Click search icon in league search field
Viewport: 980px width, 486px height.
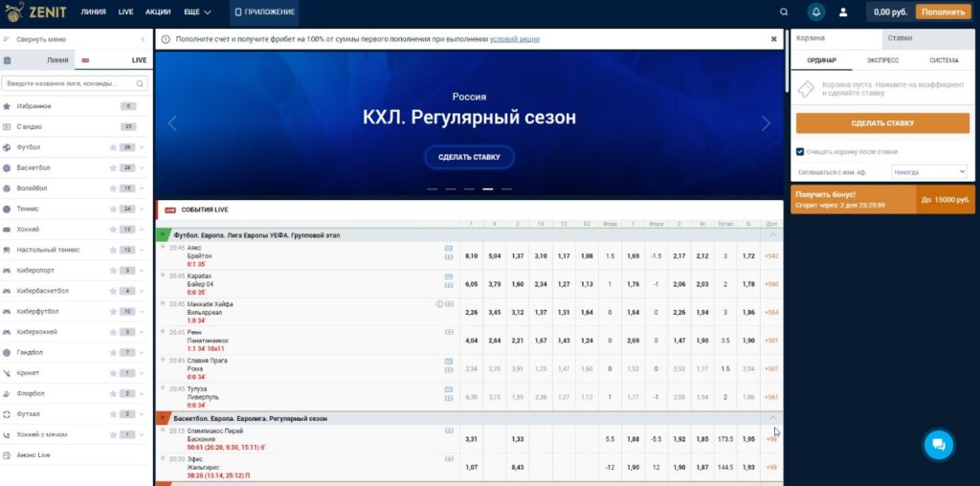pyautogui.click(x=140, y=83)
